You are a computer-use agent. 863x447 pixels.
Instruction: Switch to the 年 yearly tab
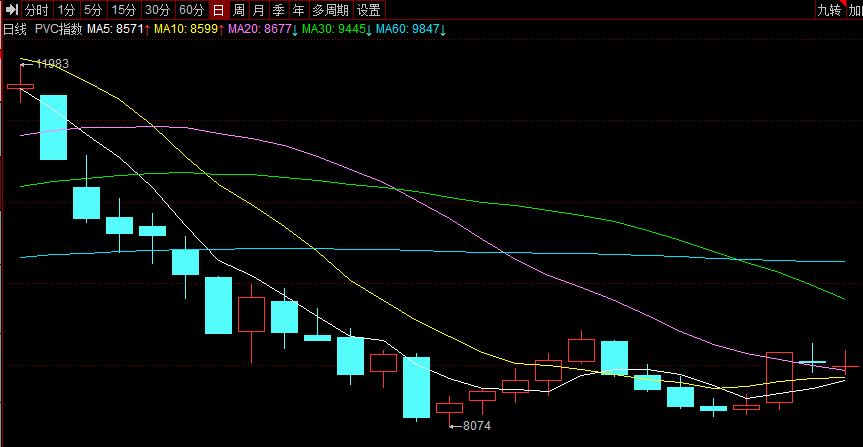coord(299,9)
